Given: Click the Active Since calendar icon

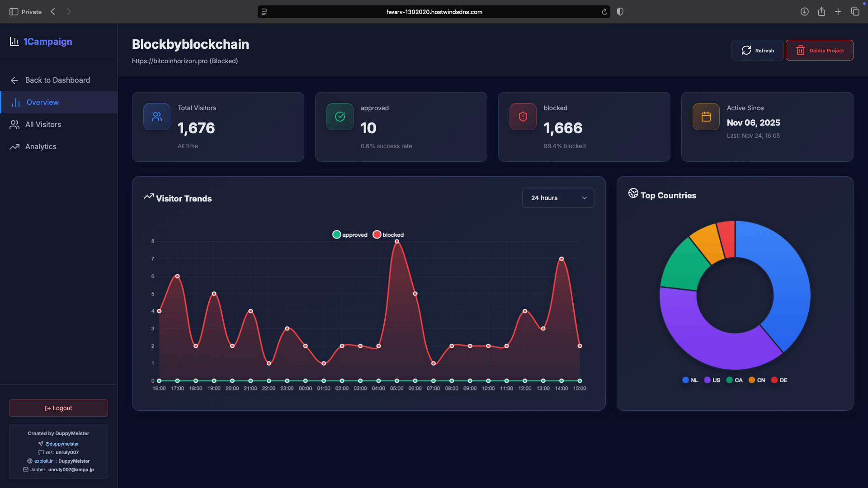Looking at the screenshot, I should tap(706, 117).
